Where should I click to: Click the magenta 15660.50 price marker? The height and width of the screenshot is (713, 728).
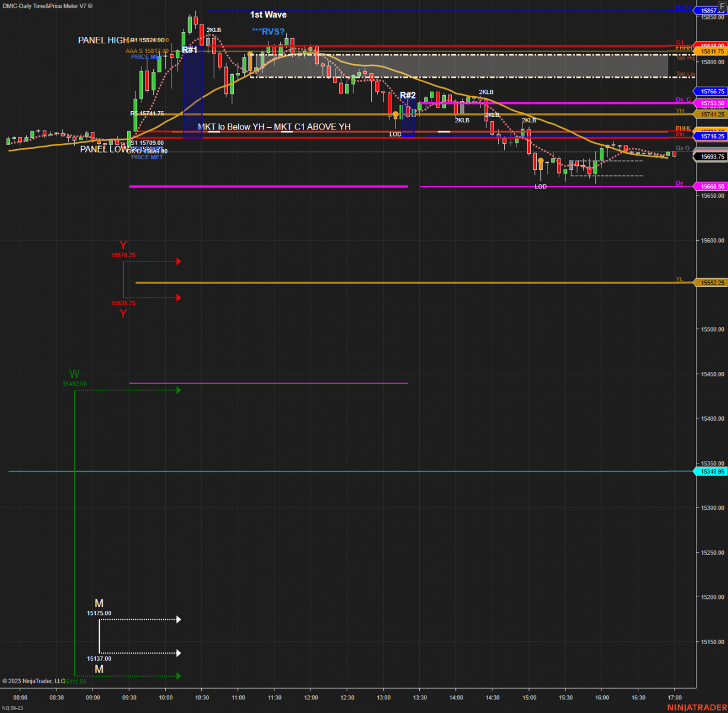coord(711,186)
